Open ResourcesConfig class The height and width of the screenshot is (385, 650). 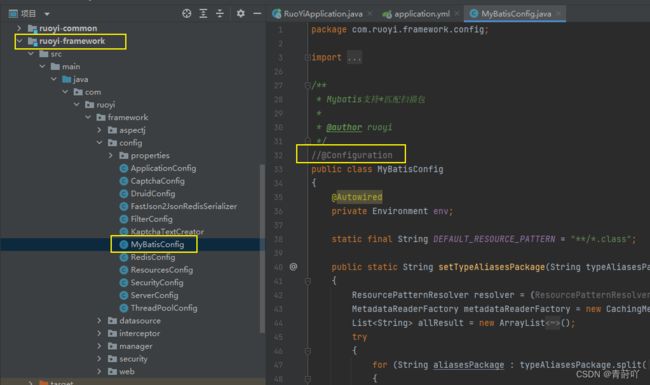(162, 270)
